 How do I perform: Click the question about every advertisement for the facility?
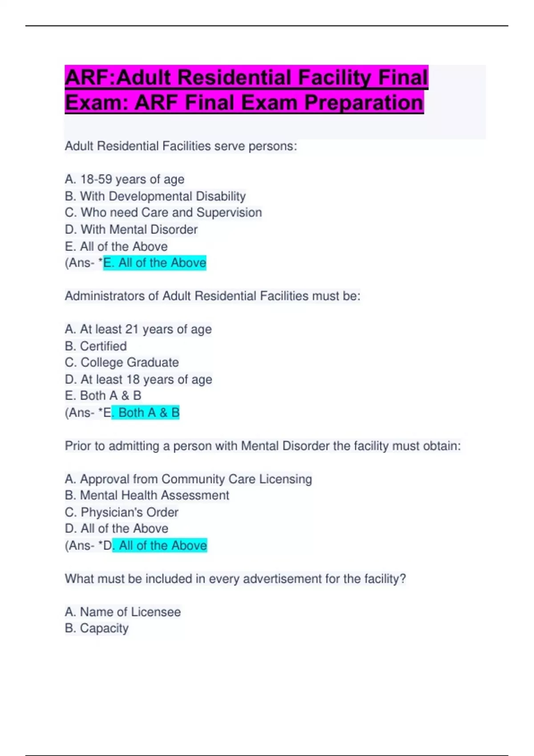click(x=235, y=579)
